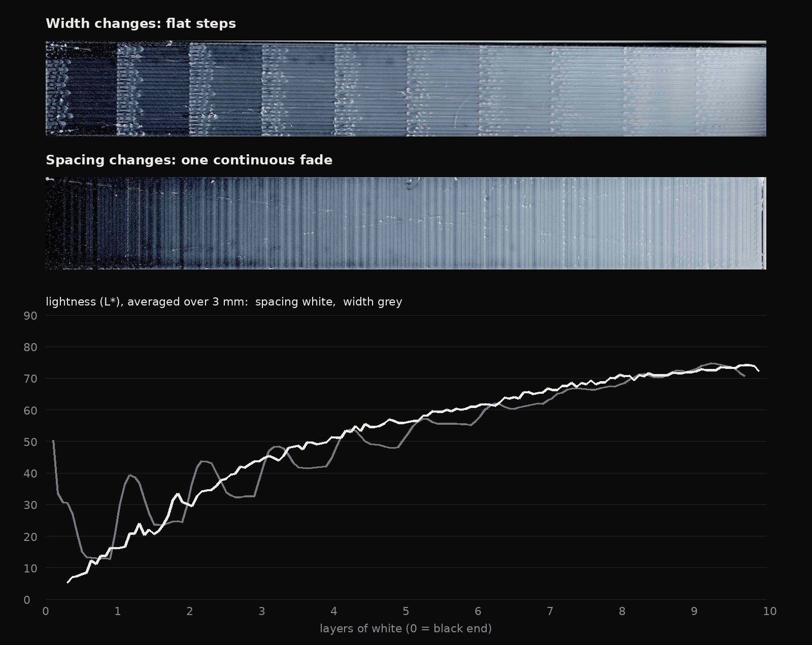
Task: Click the 'Width changes: flat steps' heading
Action: (141, 24)
